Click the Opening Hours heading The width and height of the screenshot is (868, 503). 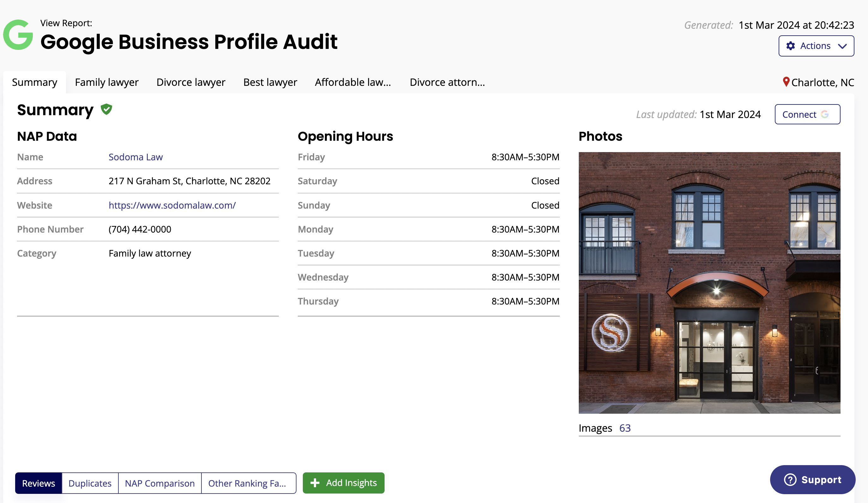345,137
